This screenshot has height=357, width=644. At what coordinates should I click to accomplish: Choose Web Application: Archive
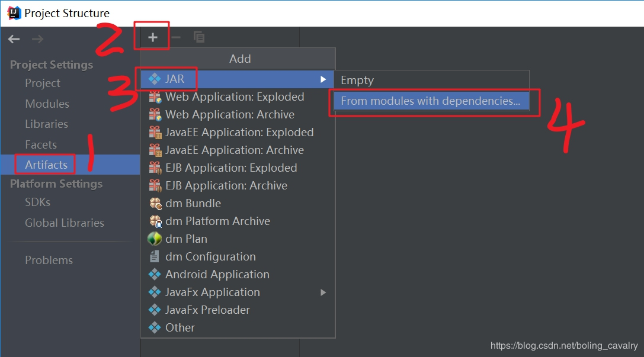(x=238, y=114)
